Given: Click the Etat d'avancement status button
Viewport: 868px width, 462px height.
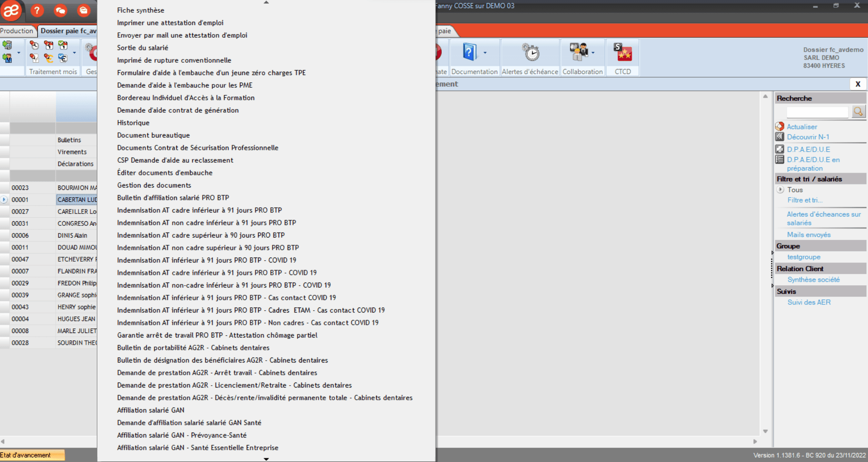Looking at the screenshot, I should point(32,455).
